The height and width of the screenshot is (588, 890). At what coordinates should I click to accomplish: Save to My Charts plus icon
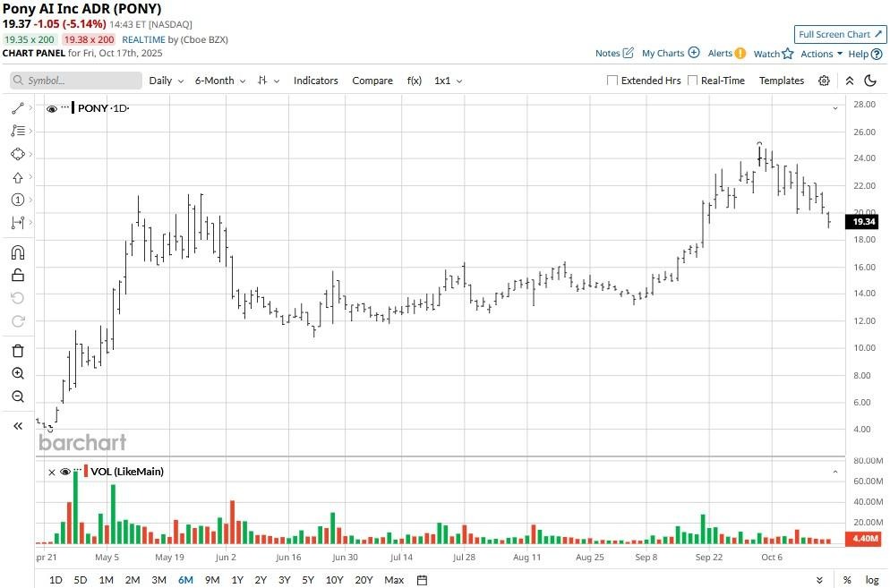point(694,53)
